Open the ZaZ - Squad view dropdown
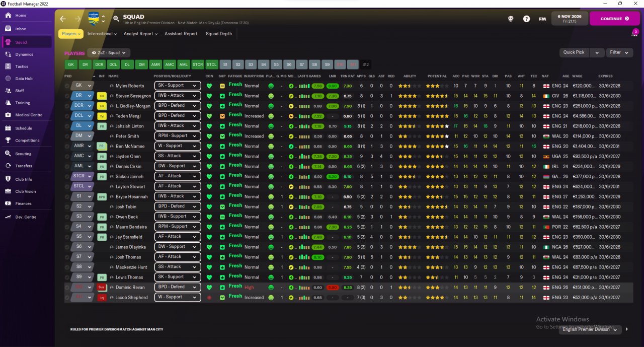 pos(109,52)
